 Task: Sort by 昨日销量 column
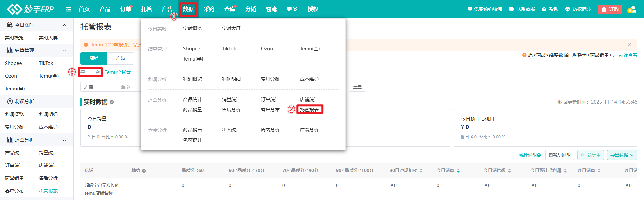(x=599, y=171)
